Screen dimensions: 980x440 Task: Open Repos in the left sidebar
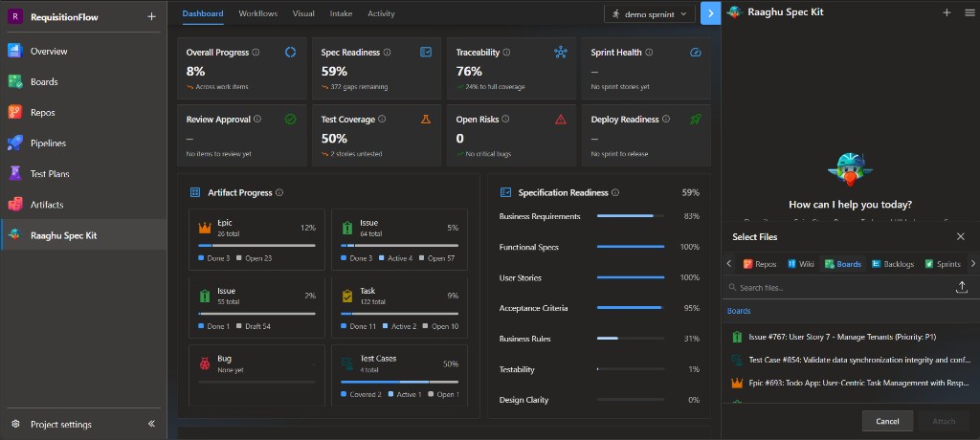click(x=83, y=113)
